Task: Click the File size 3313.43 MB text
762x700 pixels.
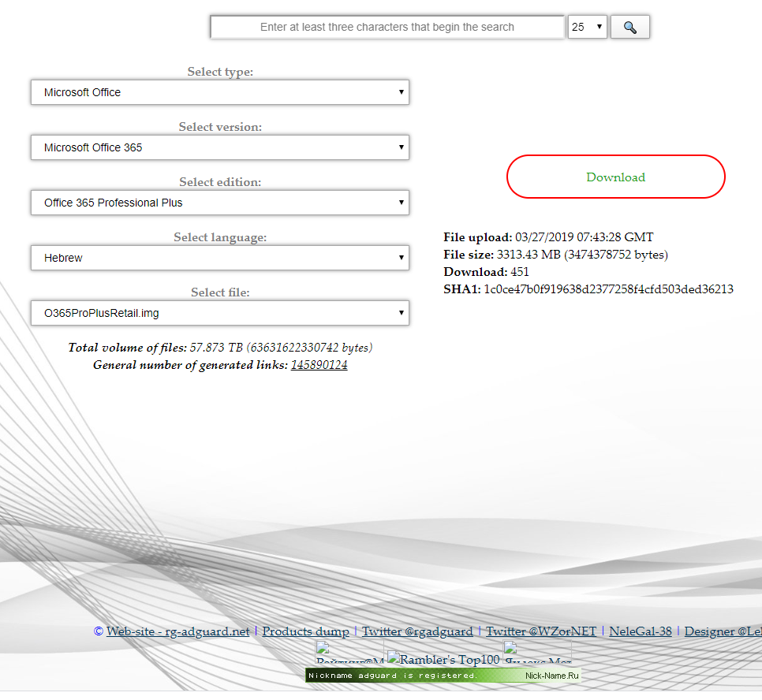Action: 555,255
